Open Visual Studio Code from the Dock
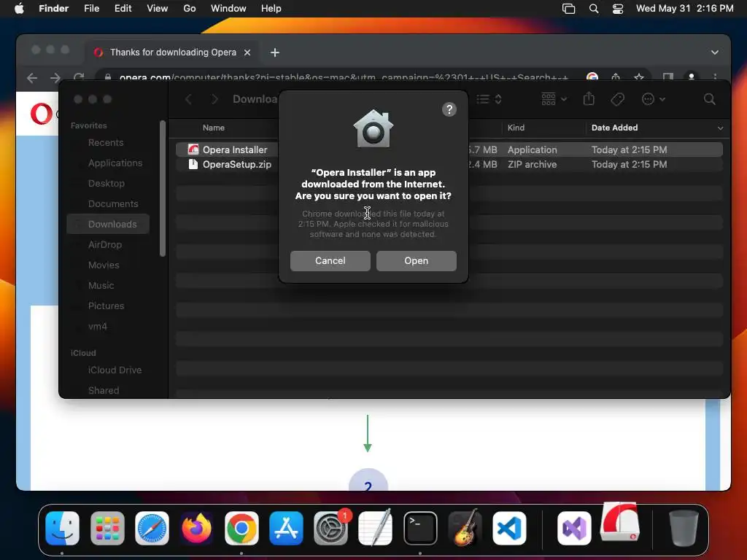Viewport: 747px width, 560px height. click(x=509, y=528)
